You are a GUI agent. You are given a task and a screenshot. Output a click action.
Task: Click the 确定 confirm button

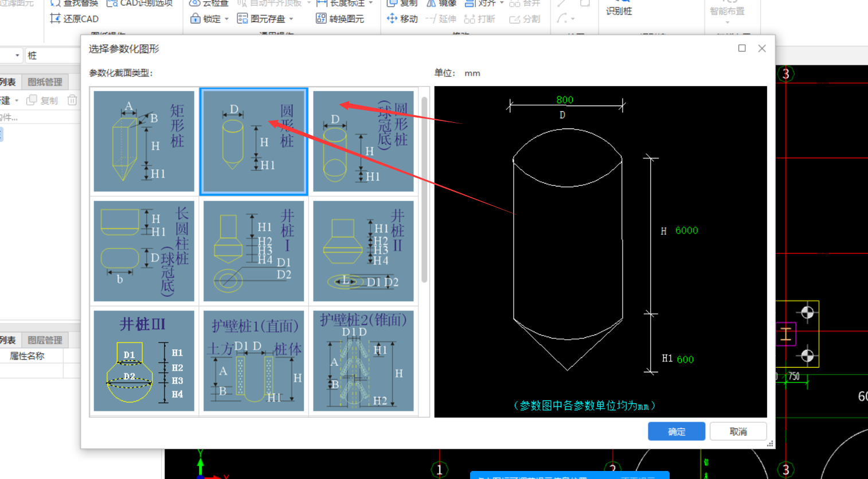(677, 431)
